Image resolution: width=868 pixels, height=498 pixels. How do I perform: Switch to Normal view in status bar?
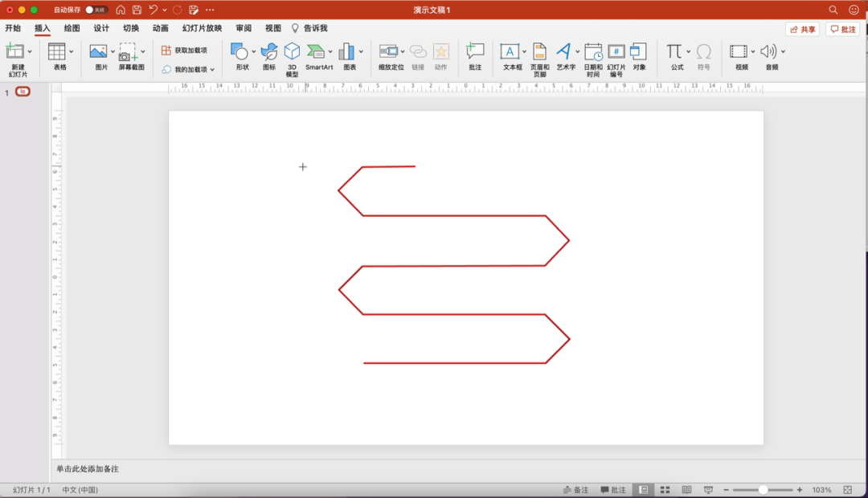tap(643, 490)
